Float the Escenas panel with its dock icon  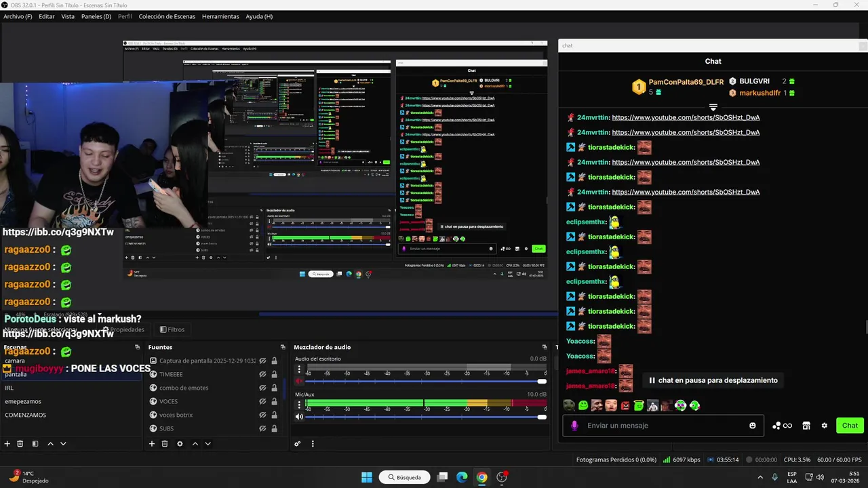click(x=138, y=347)
